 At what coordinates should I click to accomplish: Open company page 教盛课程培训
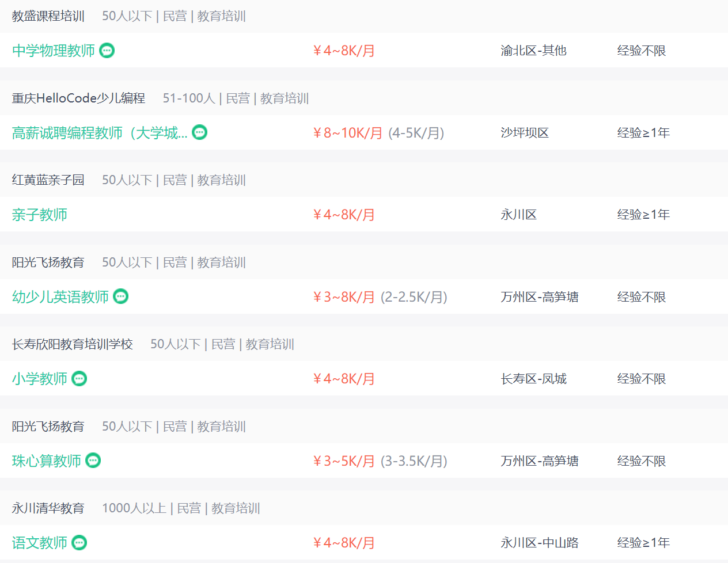tap(48, 16)
